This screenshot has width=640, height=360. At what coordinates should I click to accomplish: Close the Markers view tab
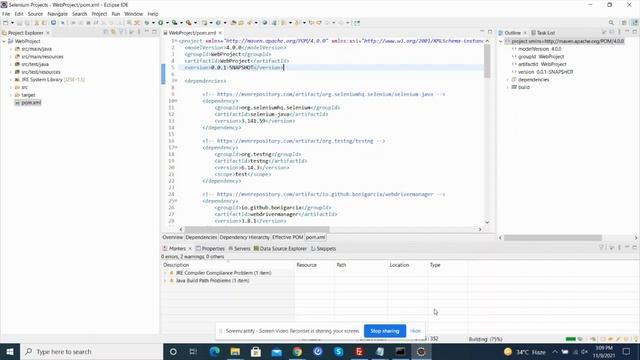point(190,249)
